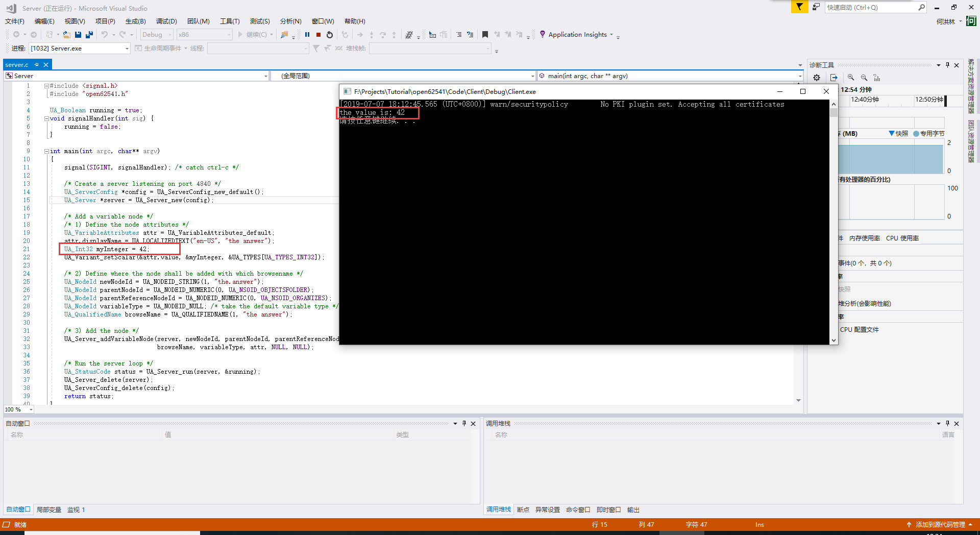Pin the server.c tab
The height and width of the screenshot is (535, 980).
(x=37, y=65)
